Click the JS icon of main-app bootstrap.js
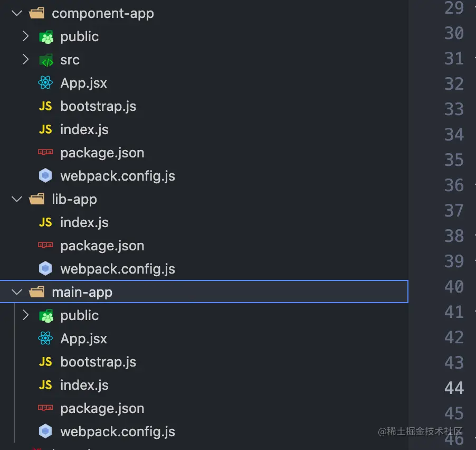 point(45,362)
